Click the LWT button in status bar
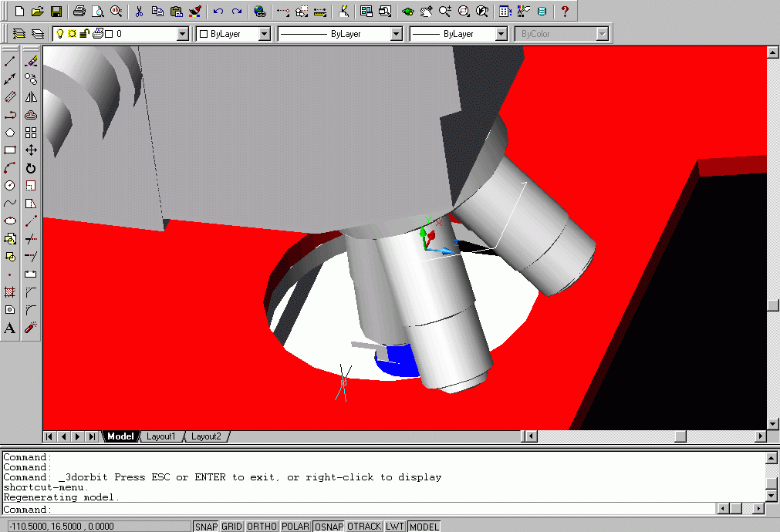The height and width of the screenshot is (532, 780). [394, 527]
